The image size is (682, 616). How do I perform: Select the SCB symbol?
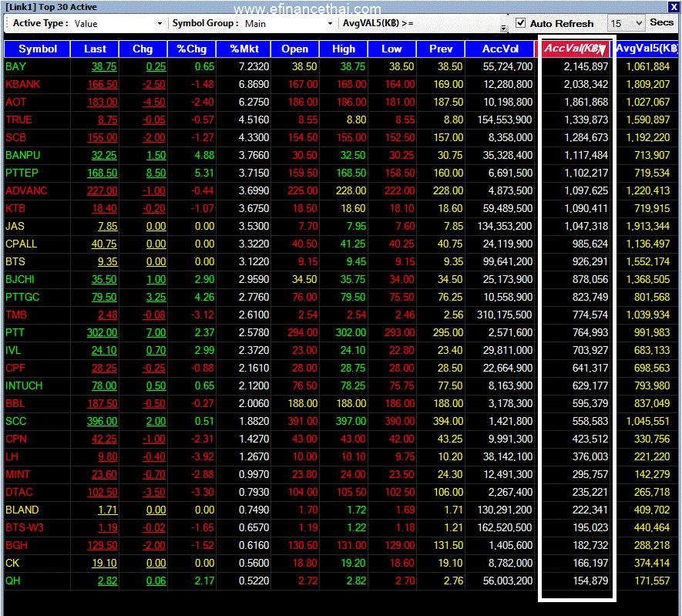click(15, 137)
